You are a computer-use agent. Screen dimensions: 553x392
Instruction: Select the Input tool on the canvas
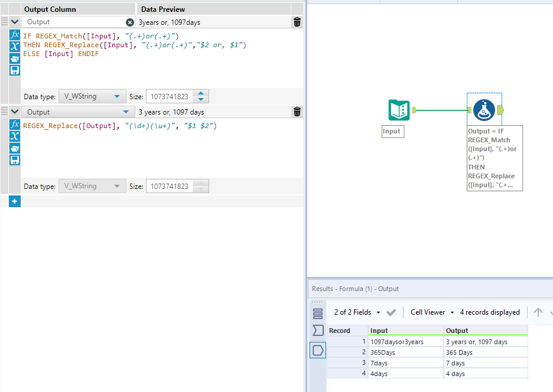click(399, 110)
